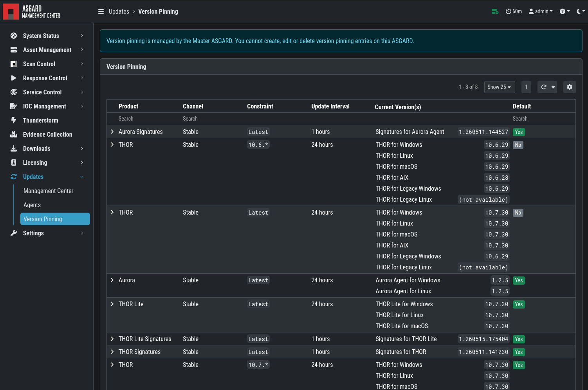Click 'THOR for AIX' 10.6.28 version
This screenshot has height=390, width=588.
[497, 178]
